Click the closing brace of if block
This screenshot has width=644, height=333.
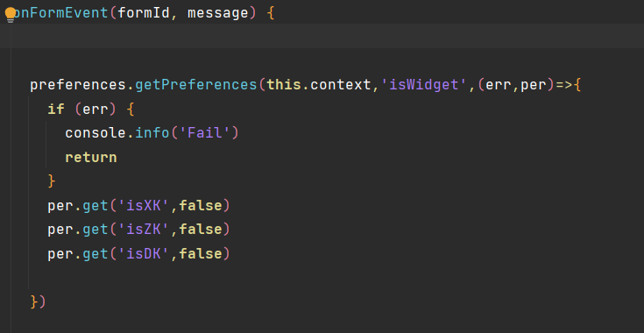point(52,181)
